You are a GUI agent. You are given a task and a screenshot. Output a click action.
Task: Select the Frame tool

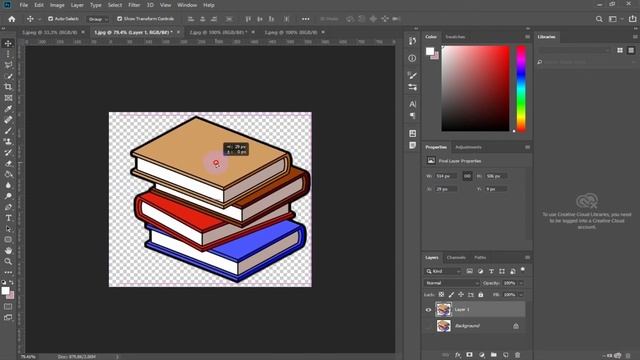click(8, 98)
